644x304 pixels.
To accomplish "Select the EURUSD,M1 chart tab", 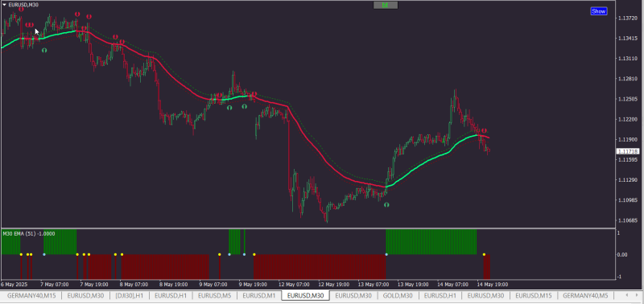I will [258, 295].
